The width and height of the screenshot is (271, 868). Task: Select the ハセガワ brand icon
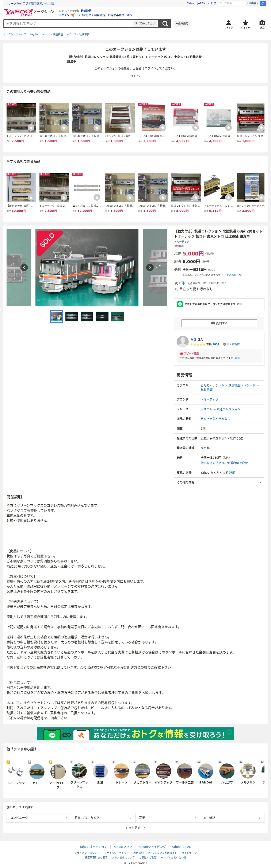(x=227, y=771)
